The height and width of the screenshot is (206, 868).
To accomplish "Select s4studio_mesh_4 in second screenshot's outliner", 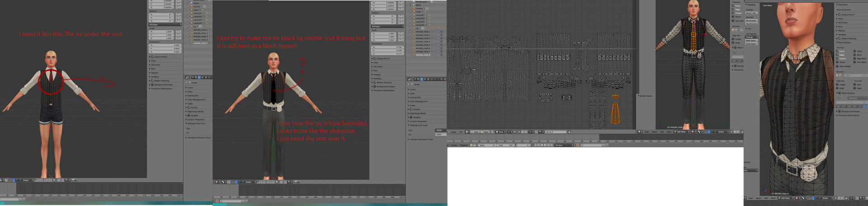I will point(424,42).
